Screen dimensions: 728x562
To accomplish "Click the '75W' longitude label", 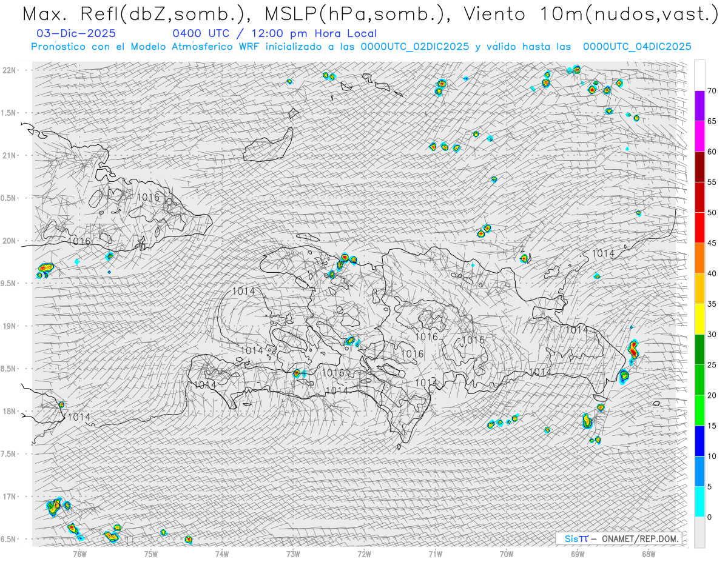I will coord(150,554).
